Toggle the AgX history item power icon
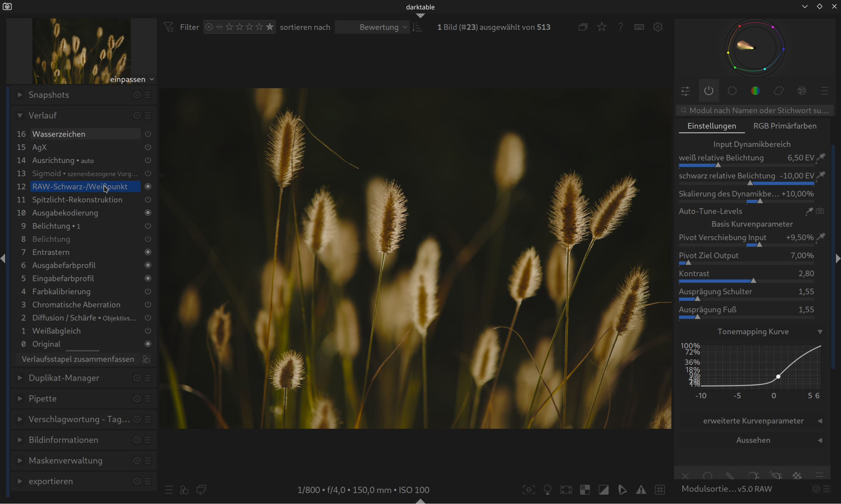841x504 pixels. tap(148, 147)
